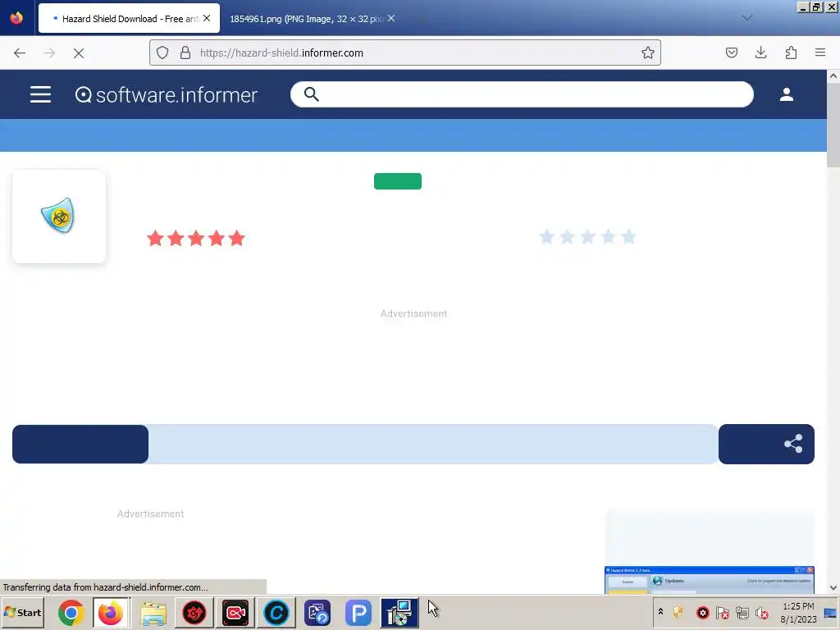Open the Action Center flag tray icon
840x630 pixels.
coord(722,612)
